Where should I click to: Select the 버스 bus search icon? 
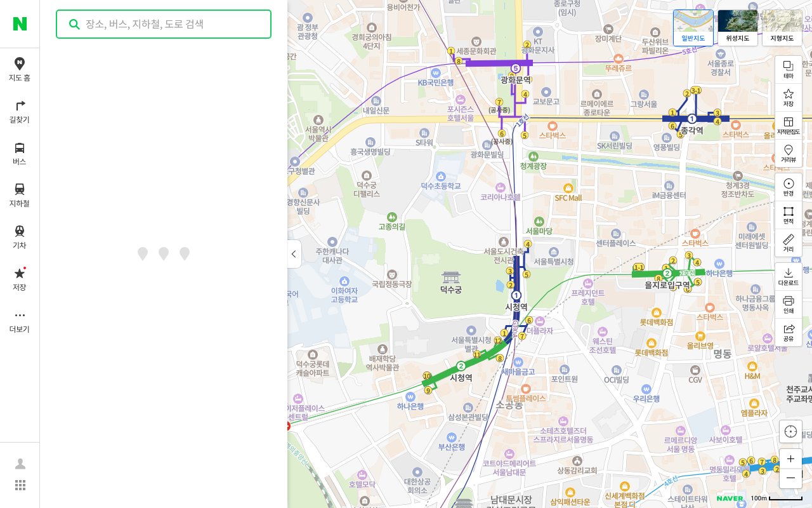pyautogui.click(x=19, y=153)
